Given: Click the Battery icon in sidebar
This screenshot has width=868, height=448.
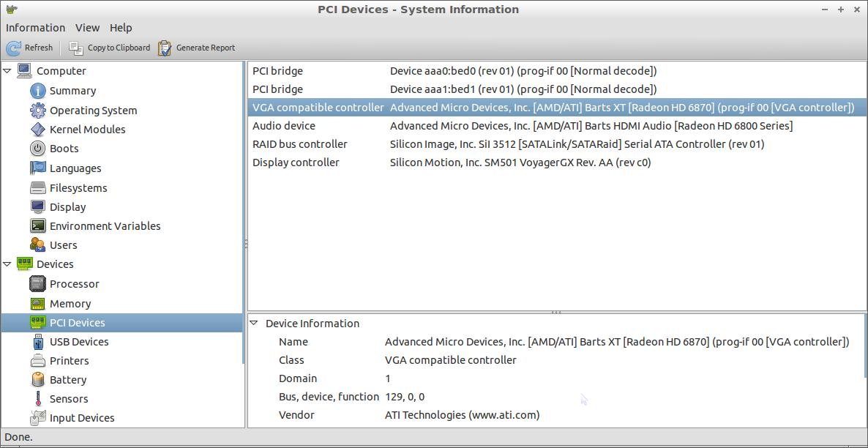Looking at the screenshot, I should point(38,380).
